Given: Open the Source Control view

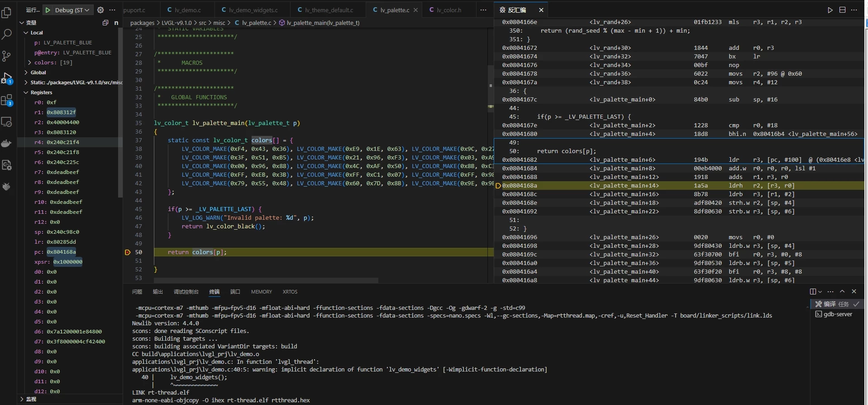Looking at the screenshot, I should pyautogui.click(x=7, y=56).
